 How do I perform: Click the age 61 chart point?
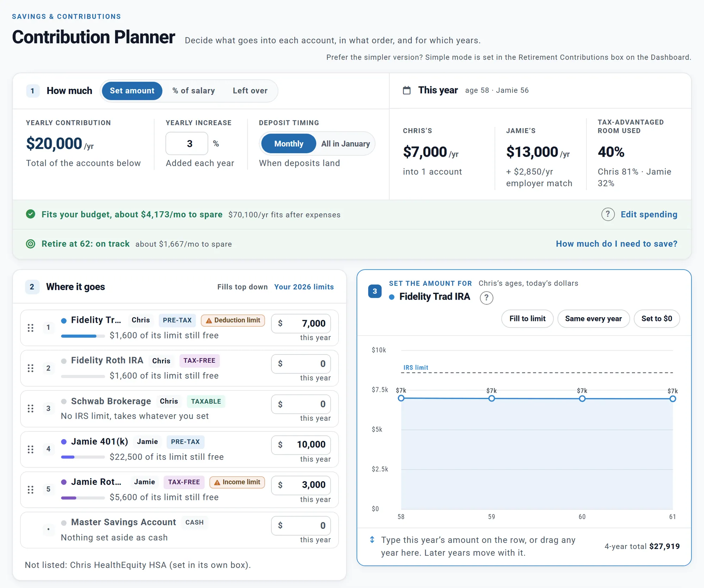673,399
